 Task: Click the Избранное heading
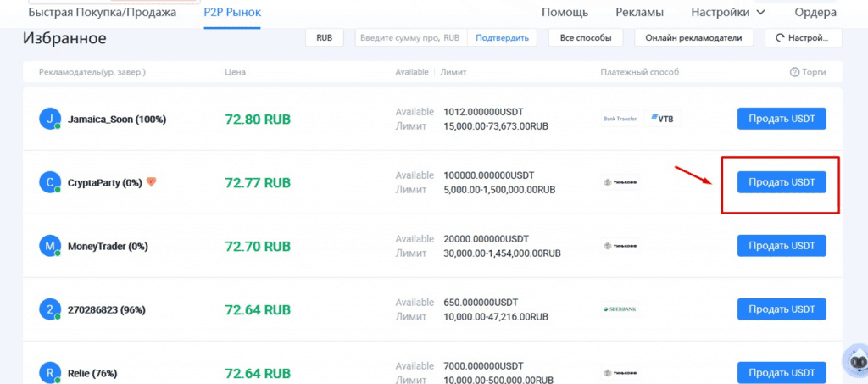pos(64,38)
